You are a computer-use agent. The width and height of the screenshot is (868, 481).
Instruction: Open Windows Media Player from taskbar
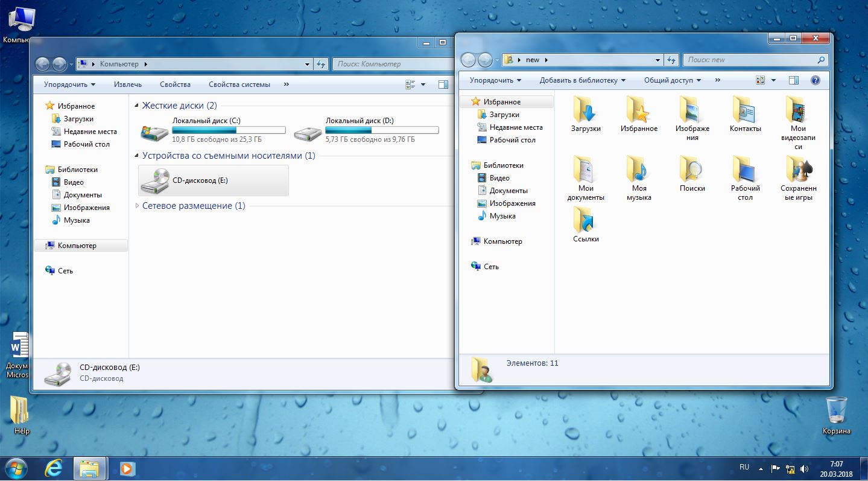[127, 468]
